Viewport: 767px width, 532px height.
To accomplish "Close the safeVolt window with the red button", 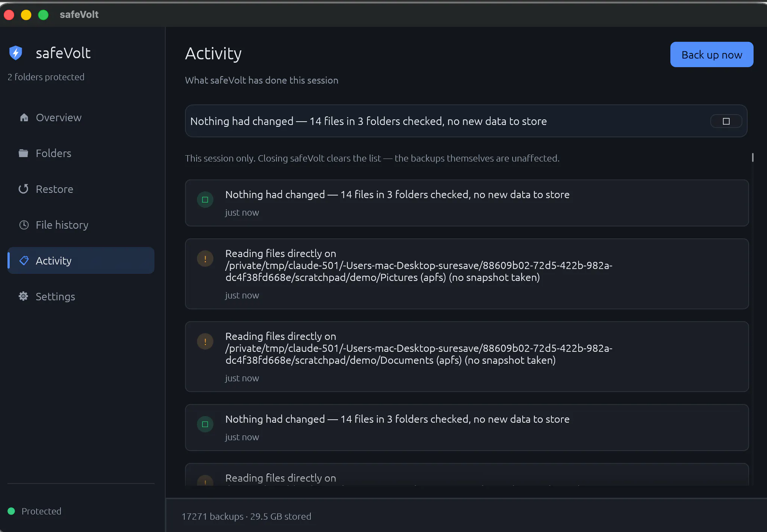I will coord(9,15).
